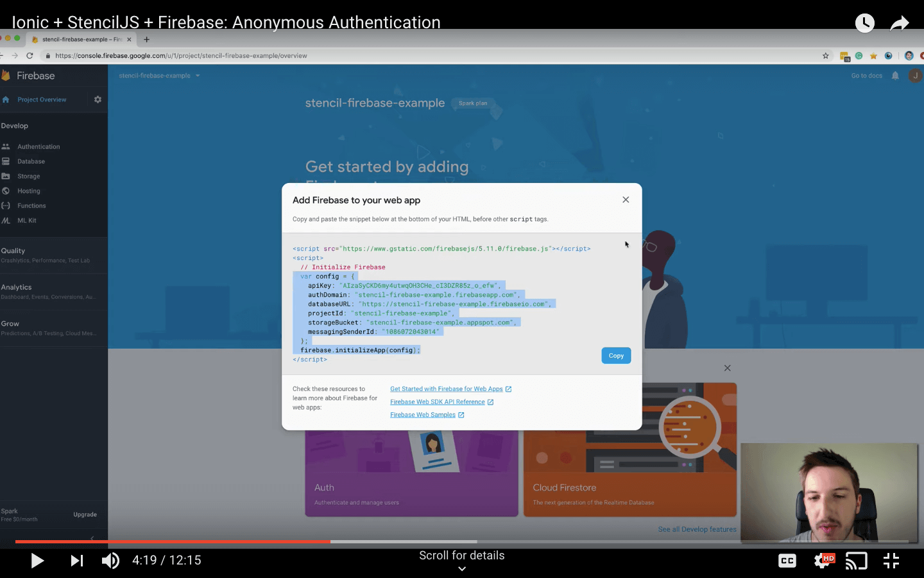Exit fullscreen mode
The height and width of the screenshot is (578, 924).
(x=891, y=561)
